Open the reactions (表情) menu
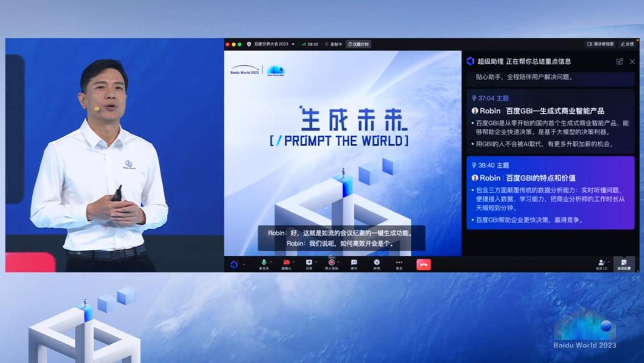644x363 pixels. [x=377, y=264]
